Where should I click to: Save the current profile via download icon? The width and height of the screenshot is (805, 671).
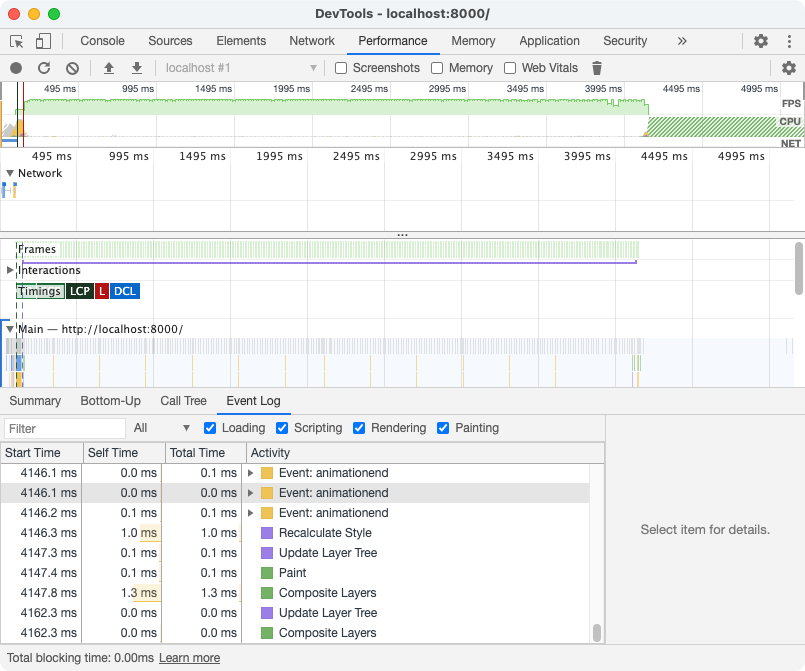[x=136, y=68]
